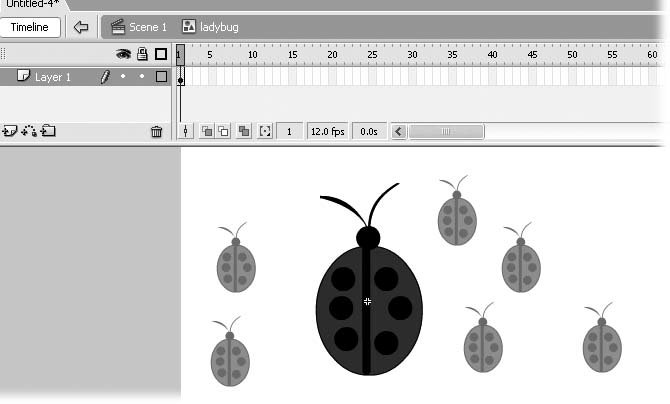The width and height of the screenshot is (670, 404).
Task: Click the Add Motion Guide icon
Action: pos(29,131)
